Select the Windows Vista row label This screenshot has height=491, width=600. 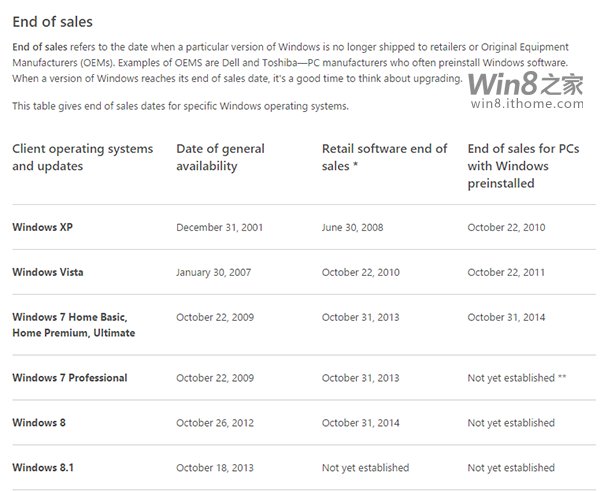pos(48,272)
